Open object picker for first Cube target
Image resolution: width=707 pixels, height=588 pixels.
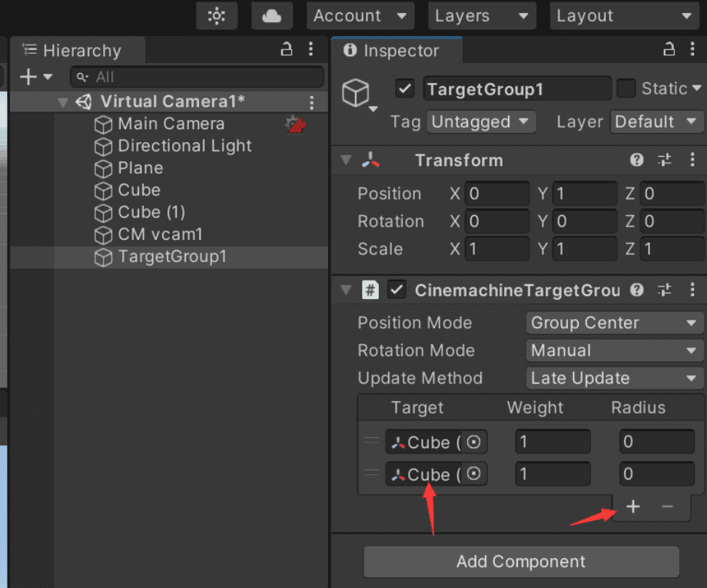tap(474, 442)
